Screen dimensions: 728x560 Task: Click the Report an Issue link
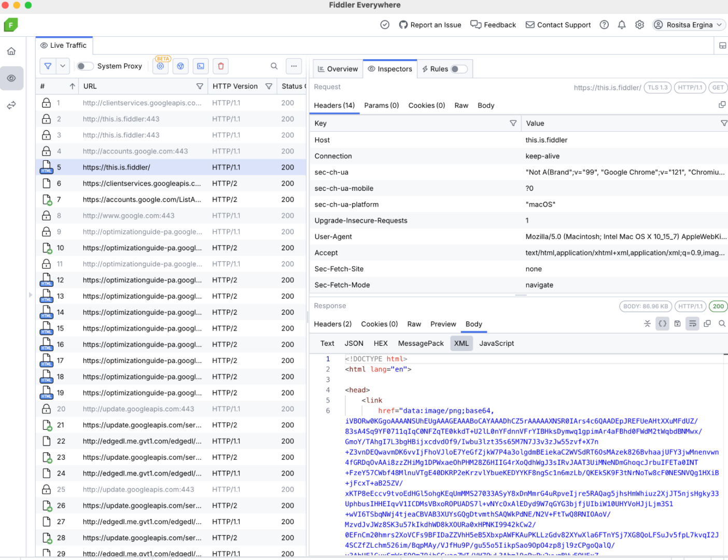tap(430, 25)
